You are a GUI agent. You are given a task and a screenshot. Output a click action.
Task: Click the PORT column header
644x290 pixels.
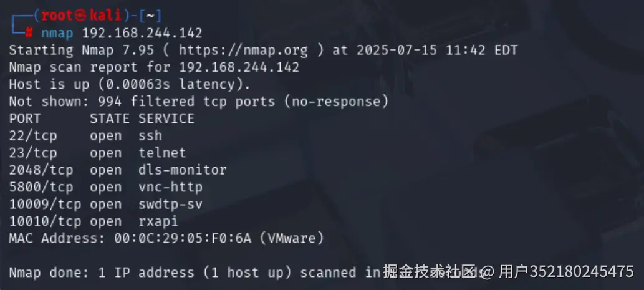tap(25, 118)
